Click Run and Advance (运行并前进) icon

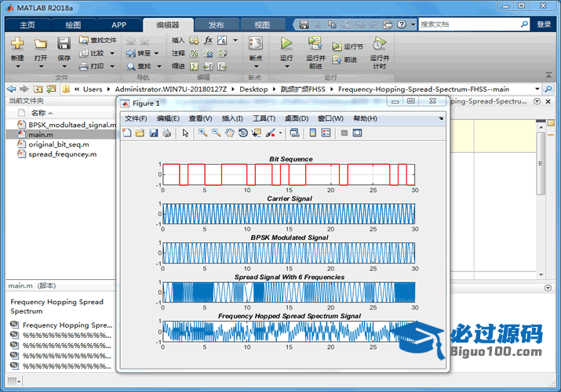point(315,43)
